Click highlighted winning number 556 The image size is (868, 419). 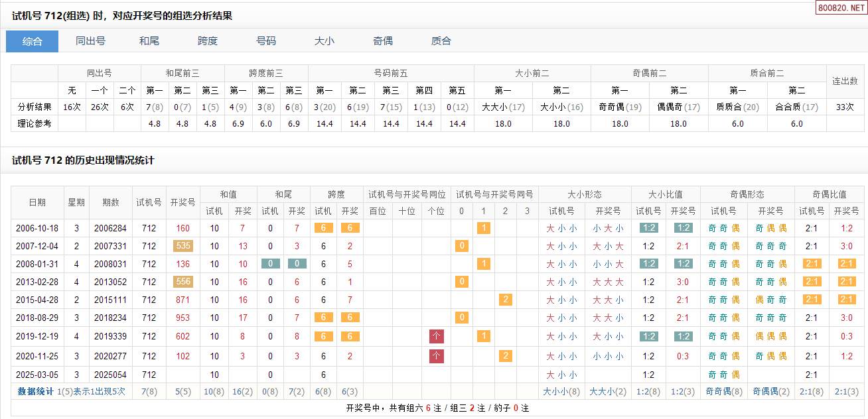point(183,282)
